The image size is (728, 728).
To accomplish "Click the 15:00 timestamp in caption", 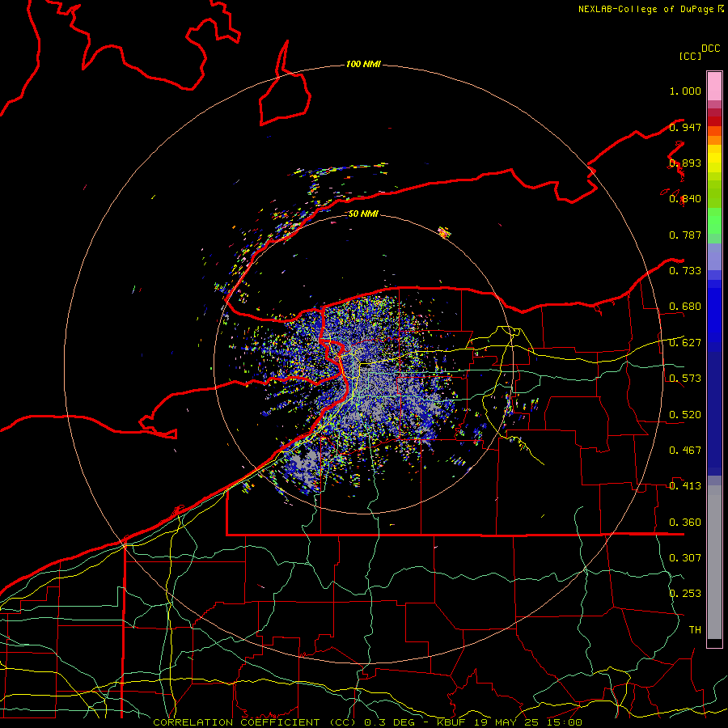I will [x=565, y=722].
